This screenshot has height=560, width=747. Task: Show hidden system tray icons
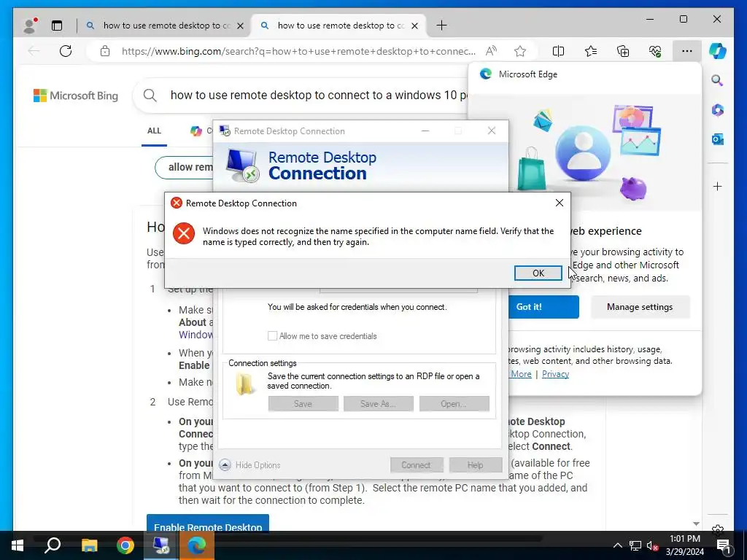(617, 545)
